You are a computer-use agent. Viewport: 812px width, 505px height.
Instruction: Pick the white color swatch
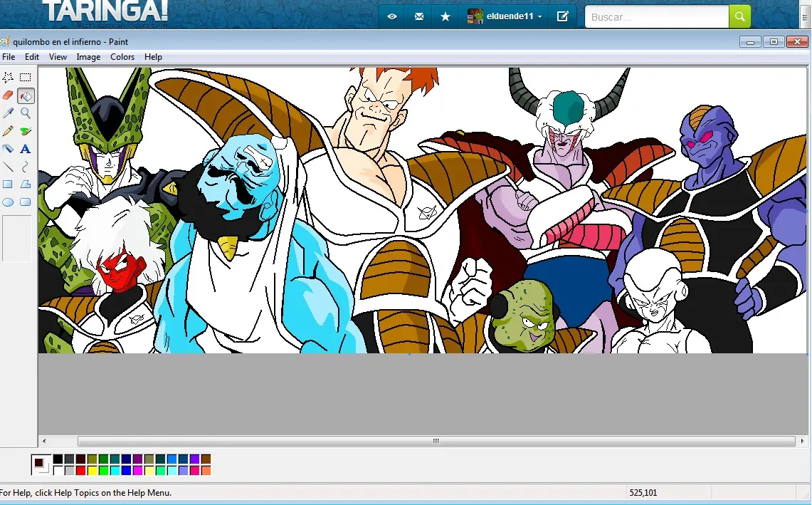click(58, 470)
